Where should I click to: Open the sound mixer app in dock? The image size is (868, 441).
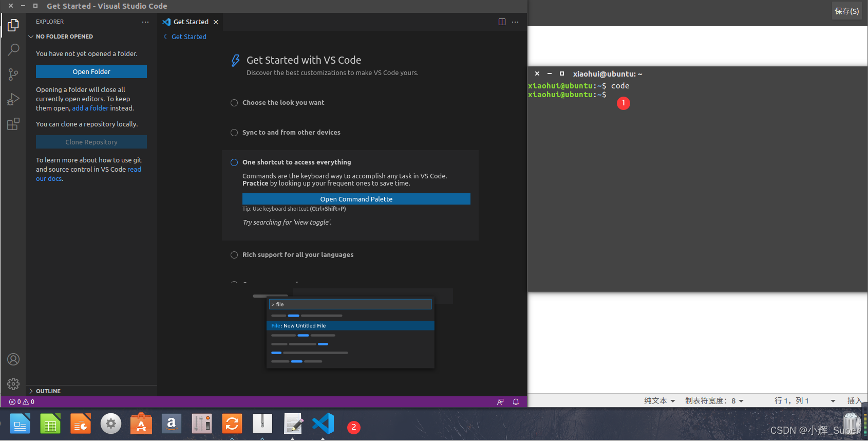point(202,424)
